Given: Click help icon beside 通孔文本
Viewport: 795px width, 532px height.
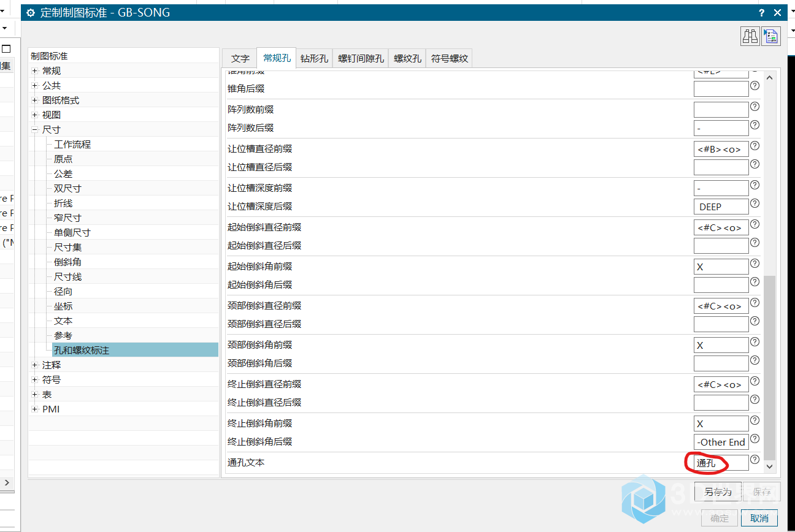Looking at the screenshot, I should (755, 460).
